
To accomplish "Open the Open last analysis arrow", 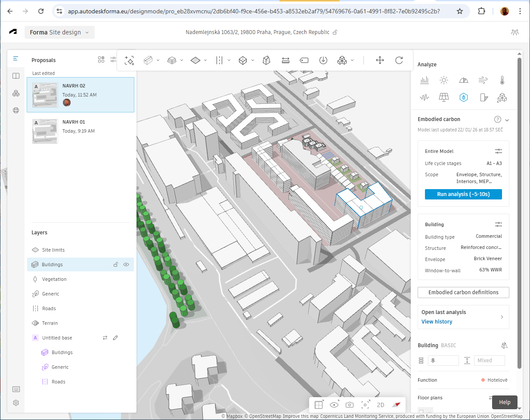I will tap(502, 317).
